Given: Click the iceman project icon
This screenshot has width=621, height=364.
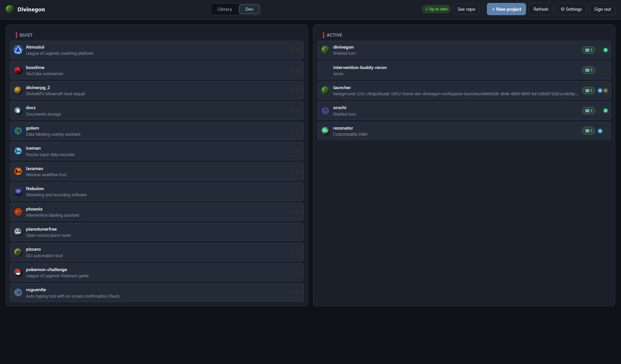Looking at the screenshot, I should 18,151.
